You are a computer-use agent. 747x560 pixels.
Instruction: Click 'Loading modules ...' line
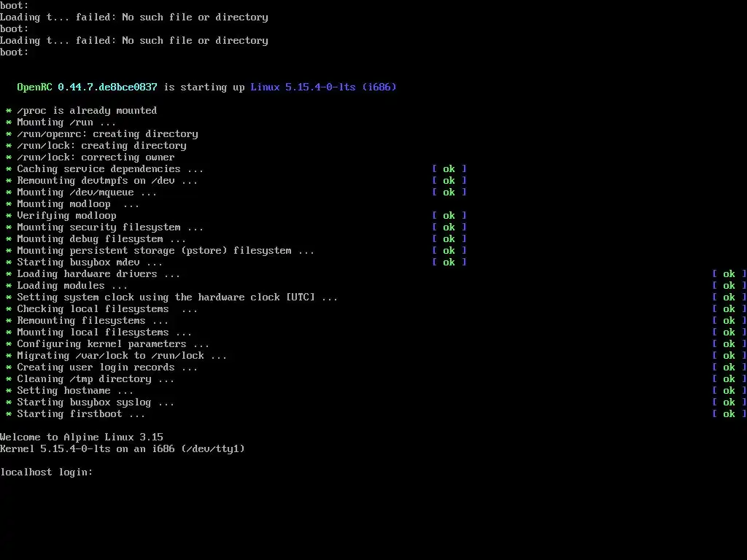[72, 286]
